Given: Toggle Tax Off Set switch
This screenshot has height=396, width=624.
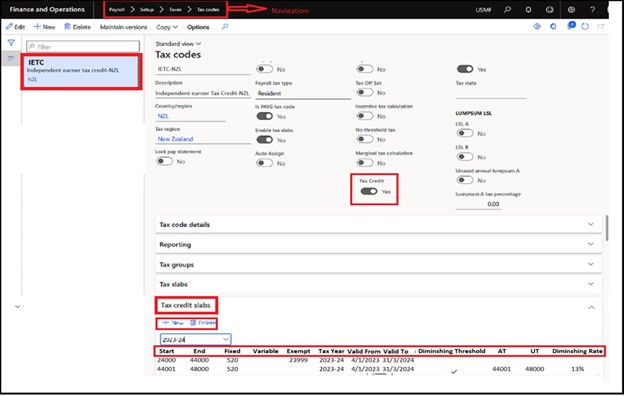Looking at the screenshot, I should point(365,92).
